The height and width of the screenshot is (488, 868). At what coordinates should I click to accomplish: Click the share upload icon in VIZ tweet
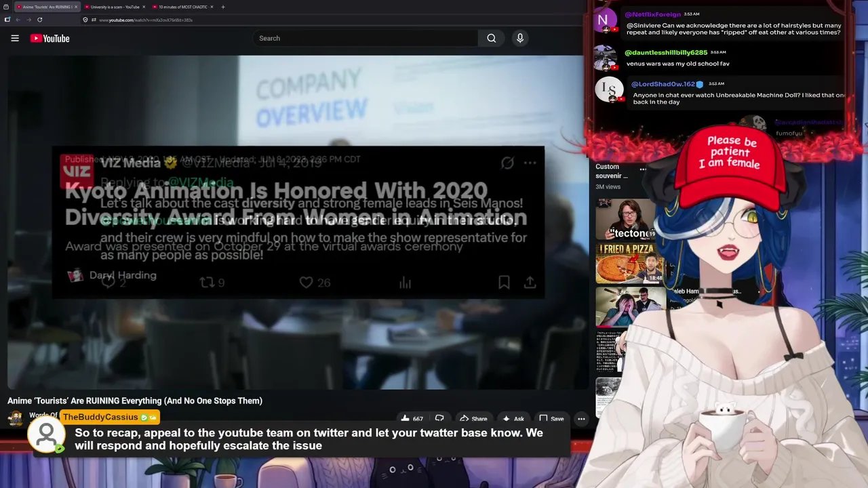(530, 282)
